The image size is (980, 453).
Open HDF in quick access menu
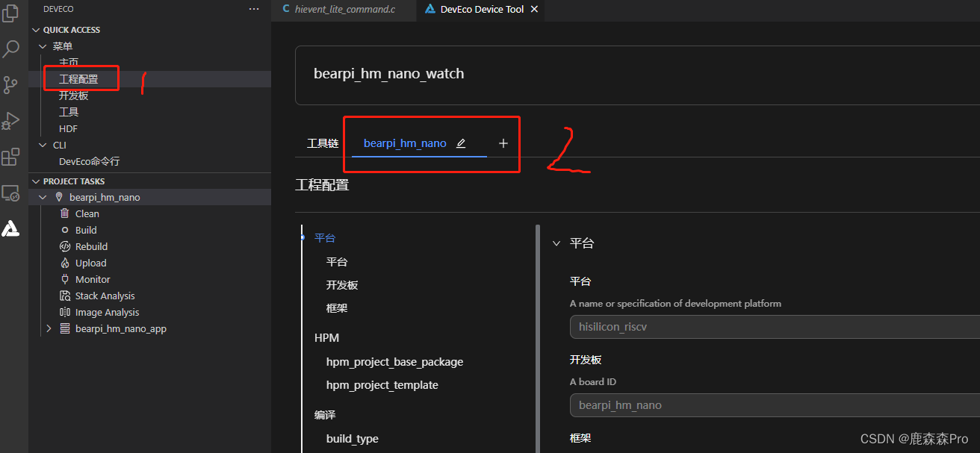pos(68,128)
